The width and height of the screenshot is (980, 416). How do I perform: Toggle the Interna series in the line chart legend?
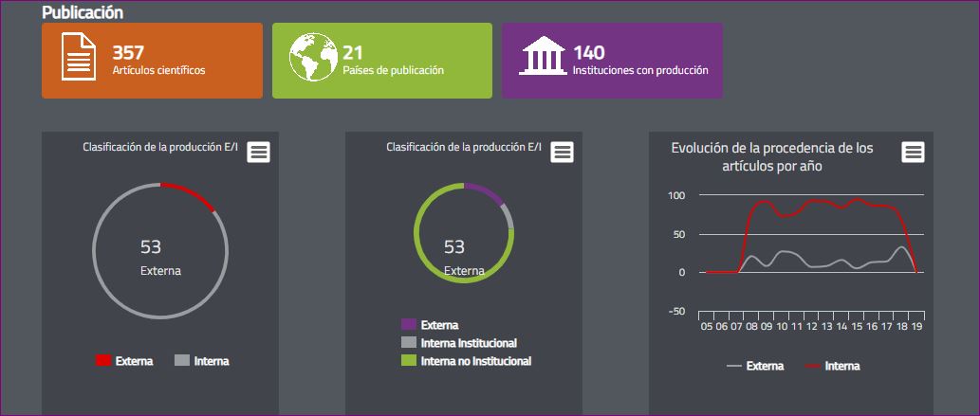tap(833, 366)
